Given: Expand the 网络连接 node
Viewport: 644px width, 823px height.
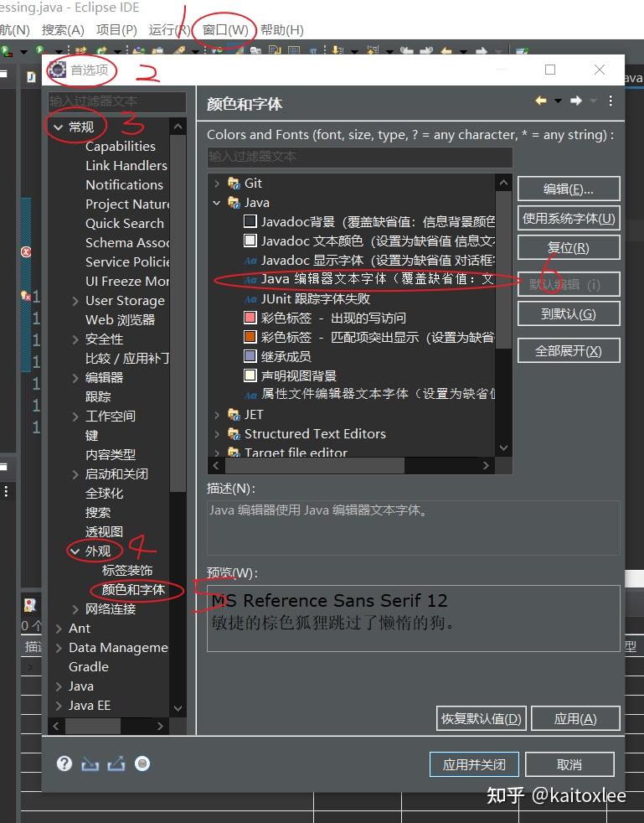Looking at the screenshot, I should coord(75,609).
